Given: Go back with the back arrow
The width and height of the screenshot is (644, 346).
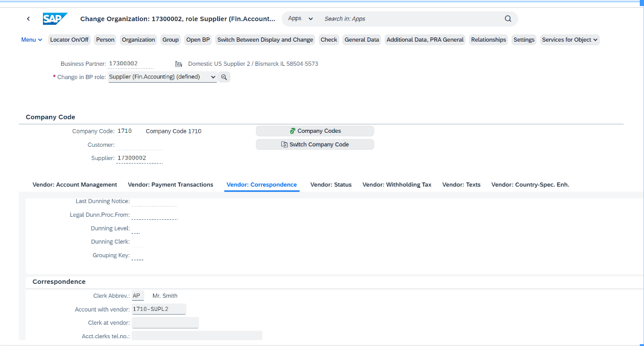Looking at the screenshot, I should point(28,19).
